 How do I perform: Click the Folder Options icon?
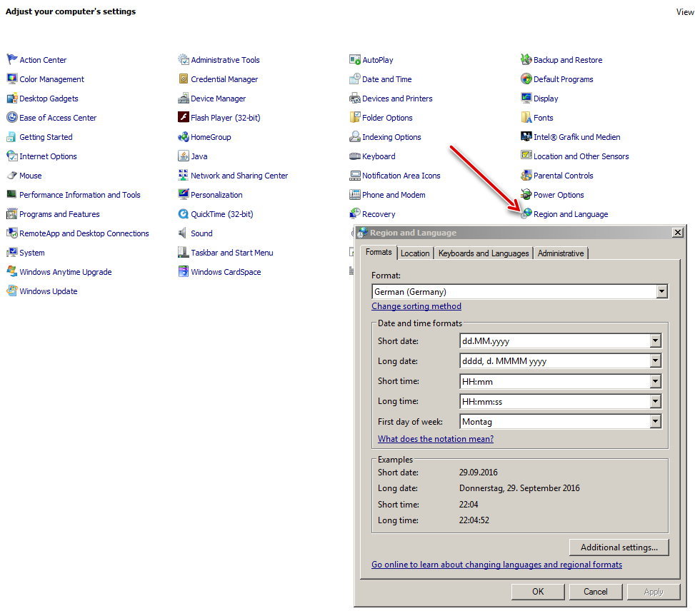(355, 118)
